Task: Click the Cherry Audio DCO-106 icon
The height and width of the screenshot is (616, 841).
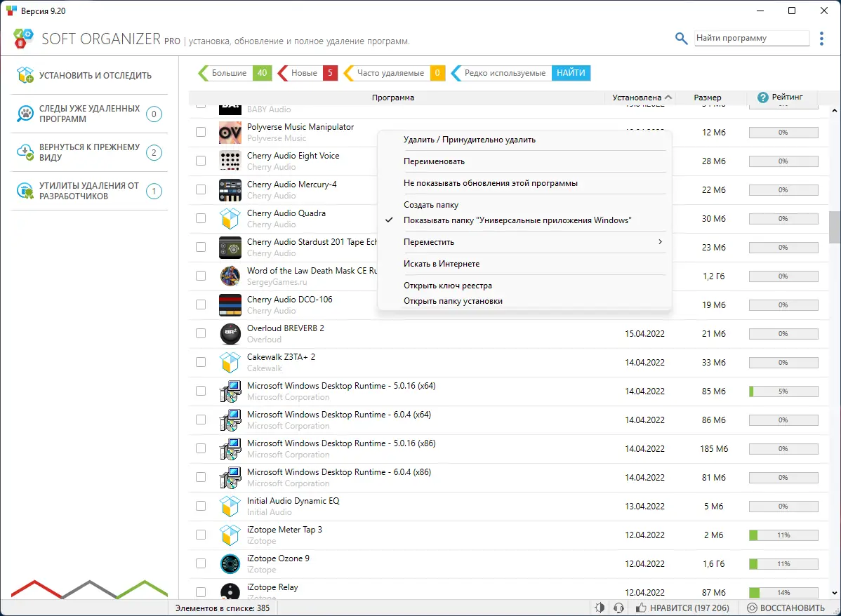Action: (230, 305)
